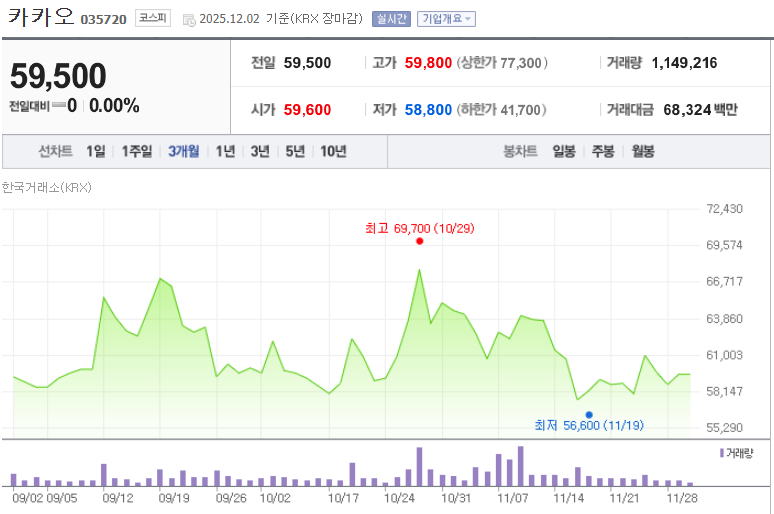Switch to the 3년 line chart
This screenshot has height=514, width=774.
[x=260, y=151]
